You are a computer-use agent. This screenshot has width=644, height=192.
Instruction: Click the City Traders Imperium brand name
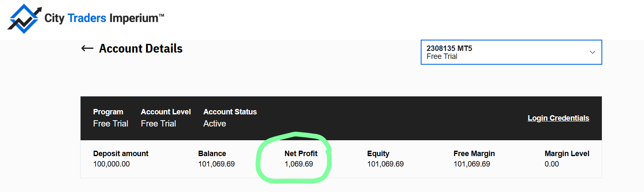click(x=104, y=18)
